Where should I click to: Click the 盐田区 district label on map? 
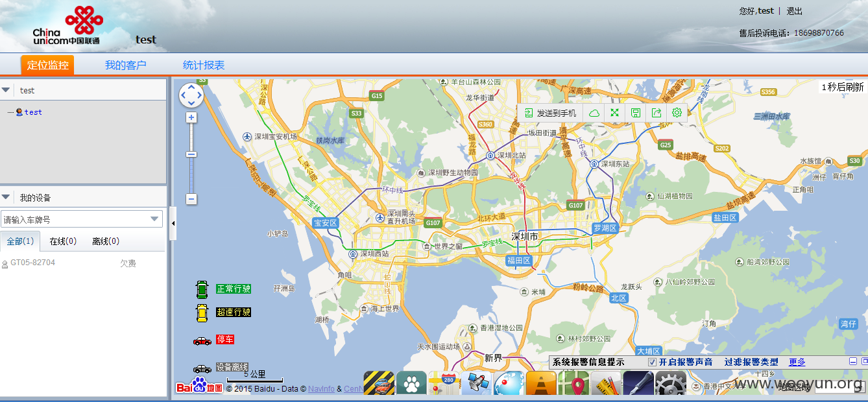(725, 218)
